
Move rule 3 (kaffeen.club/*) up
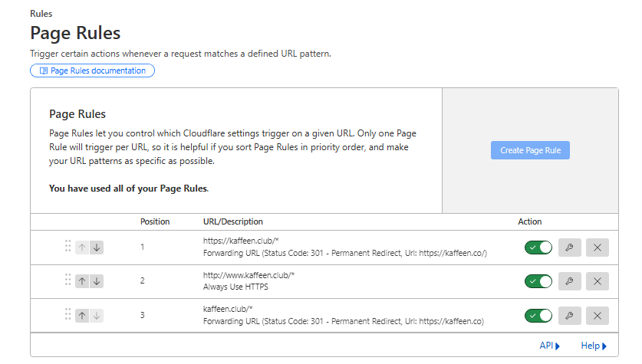[x=82, y=316]
